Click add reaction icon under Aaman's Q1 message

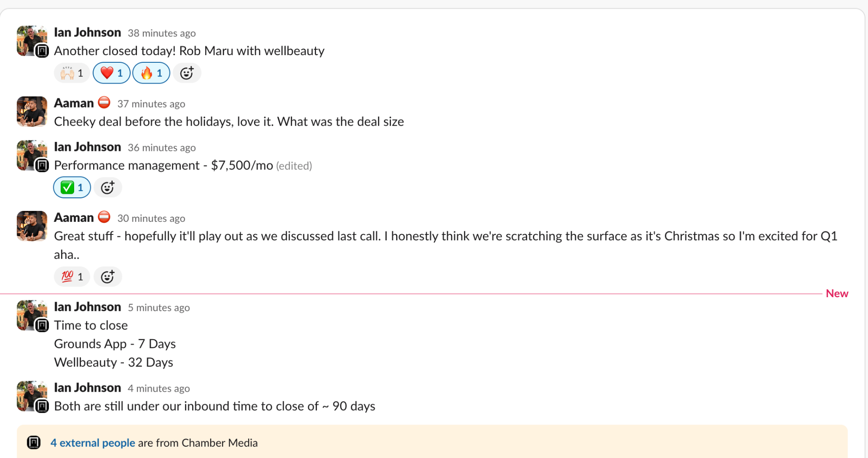coord(108,277)
